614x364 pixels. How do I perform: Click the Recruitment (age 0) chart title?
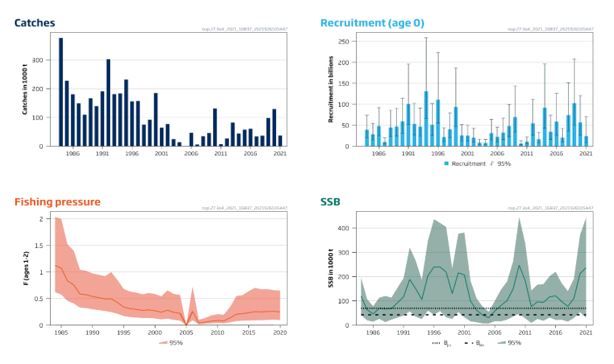[x=372, y=23]
